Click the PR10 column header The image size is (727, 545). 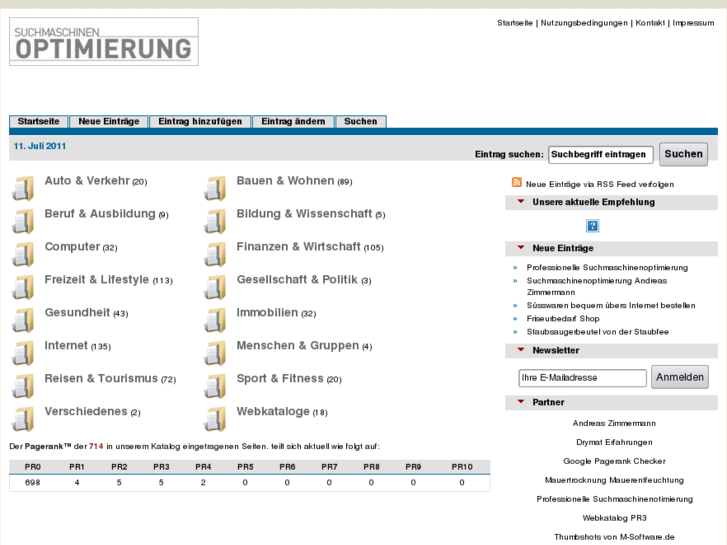pyautogui.click(x=462, y=467)
